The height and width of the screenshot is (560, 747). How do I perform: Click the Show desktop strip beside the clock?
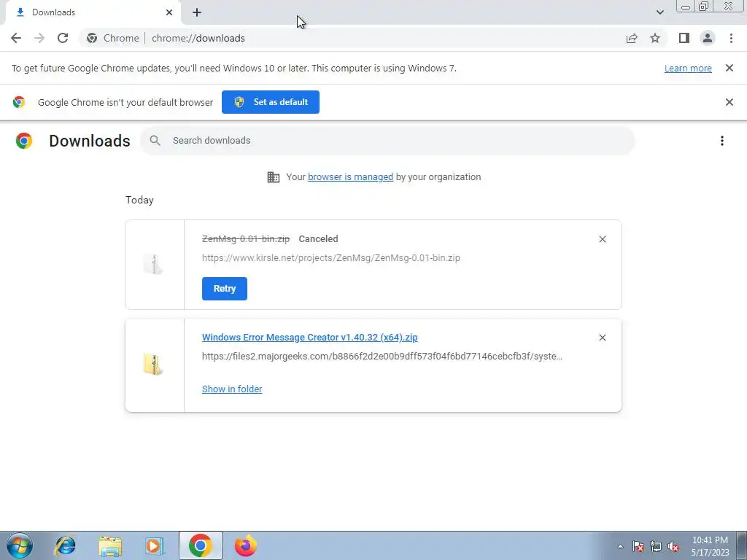[x=742, y=545]
